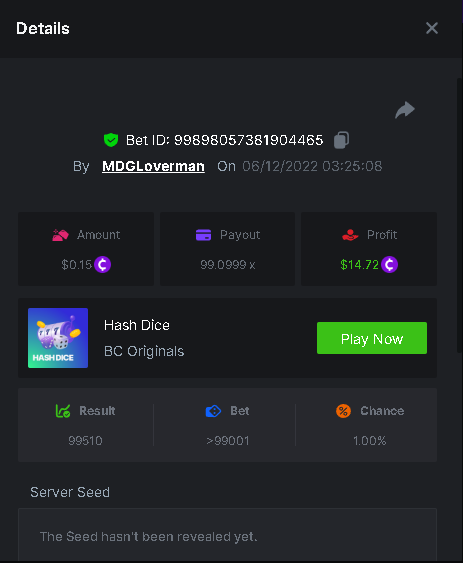The height and width of the screenshot is (563, 463).
Task: Click the vertical scrollbar on the right
Action: (x=459, y=215)
